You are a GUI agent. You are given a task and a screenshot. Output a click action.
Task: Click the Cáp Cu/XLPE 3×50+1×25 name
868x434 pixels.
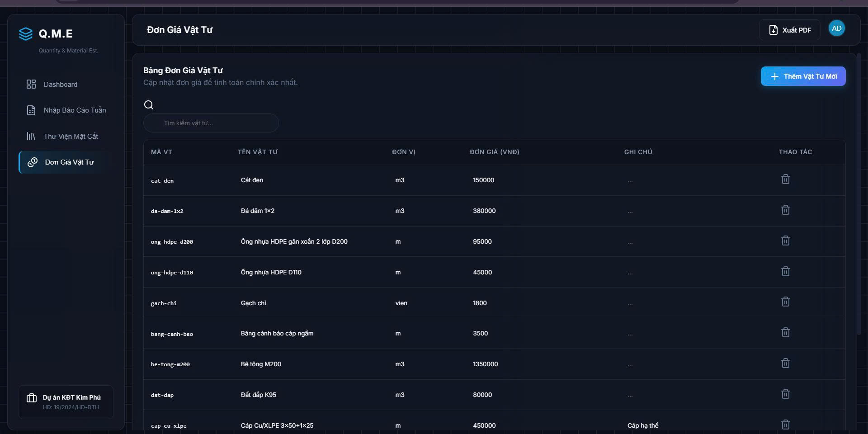tap(277, 425)
